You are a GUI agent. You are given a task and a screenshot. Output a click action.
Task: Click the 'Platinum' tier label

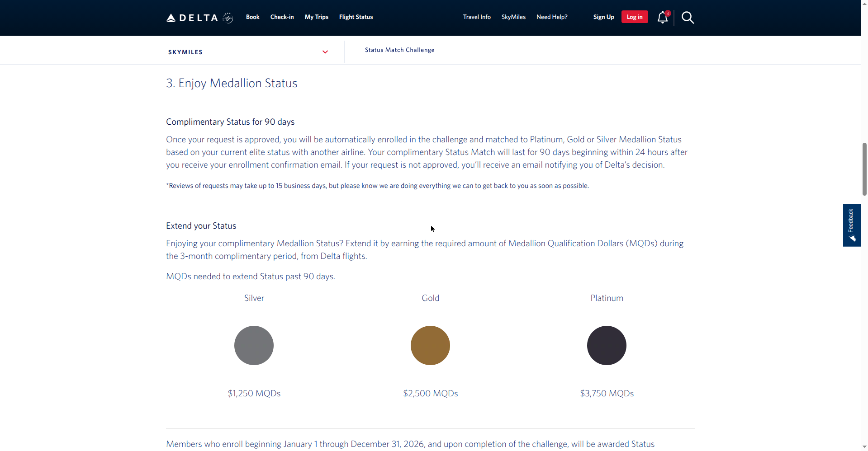click(x=607, y=298)
